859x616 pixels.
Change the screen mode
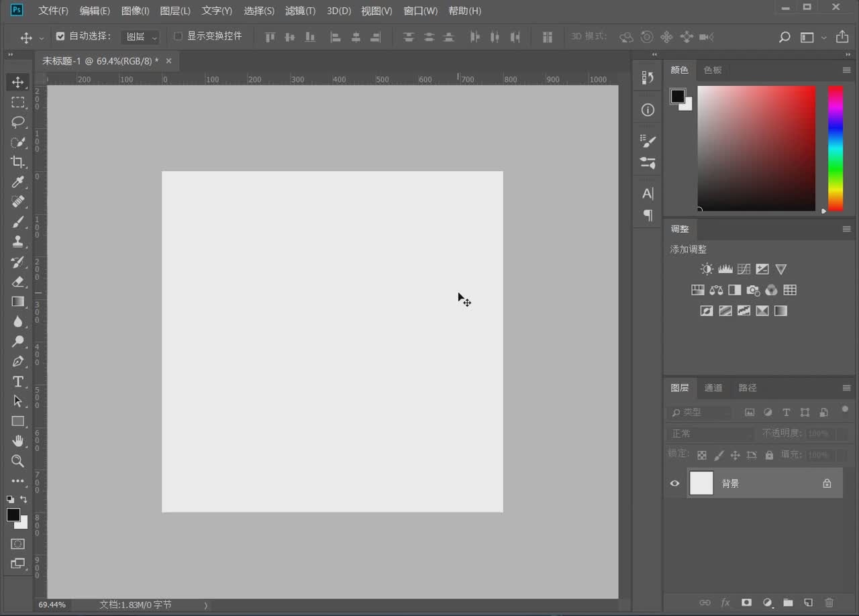click(x=18, y=564)
